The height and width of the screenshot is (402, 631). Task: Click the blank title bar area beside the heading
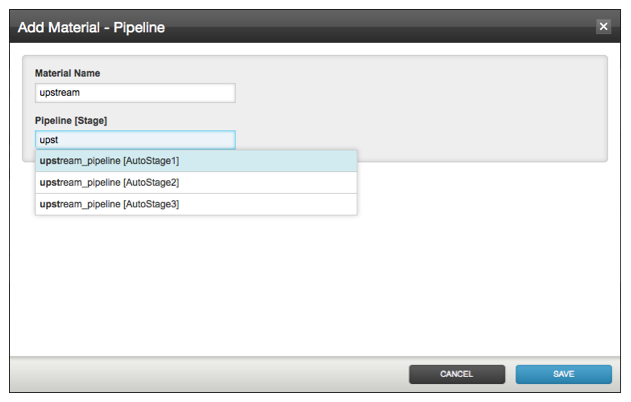[x=380, y=28]
